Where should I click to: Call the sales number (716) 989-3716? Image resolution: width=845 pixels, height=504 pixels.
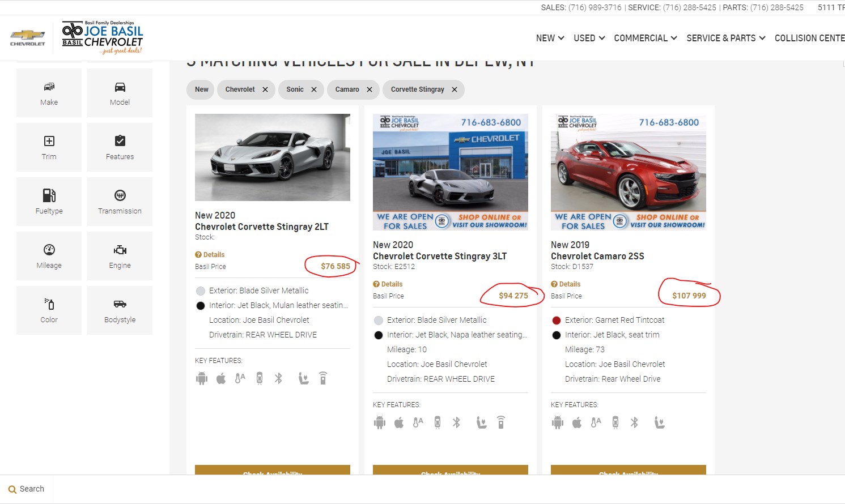tap(595, 7)
